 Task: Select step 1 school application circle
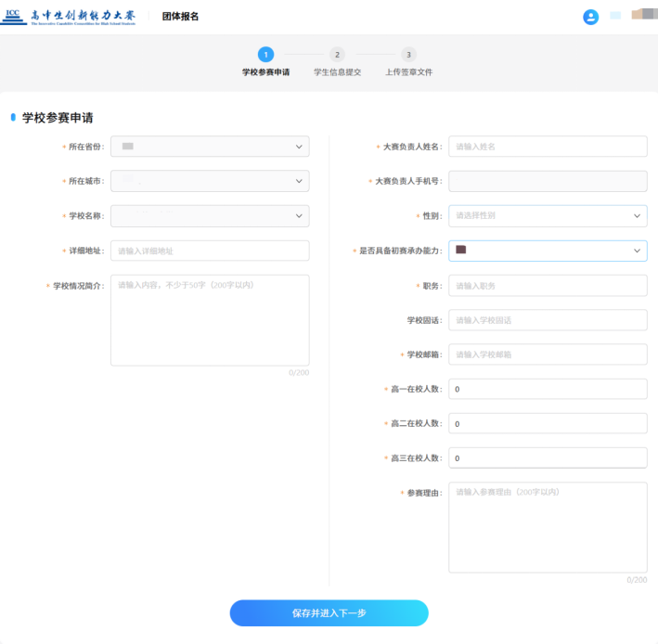tap(265, 55)
